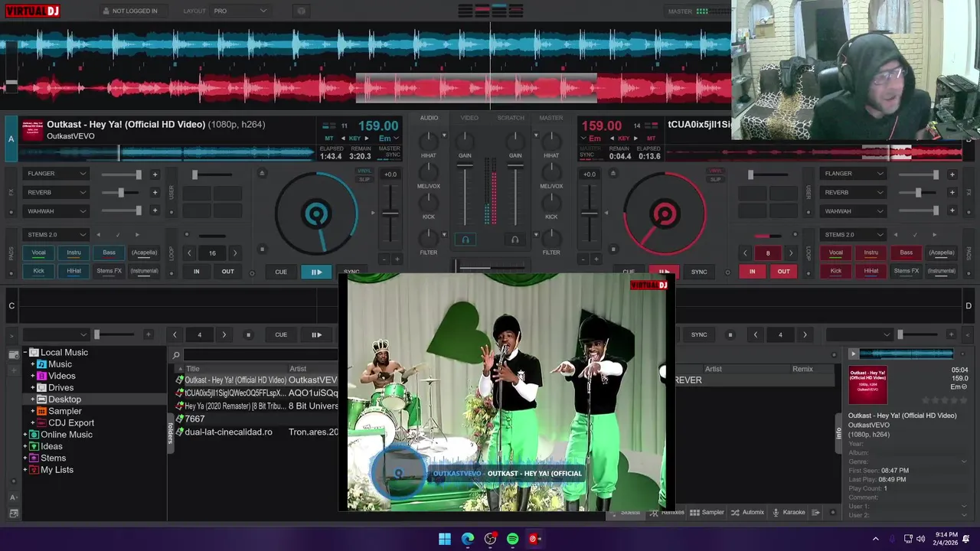Halve the left deck loop length
980x551 pixels.
point(190,253)
